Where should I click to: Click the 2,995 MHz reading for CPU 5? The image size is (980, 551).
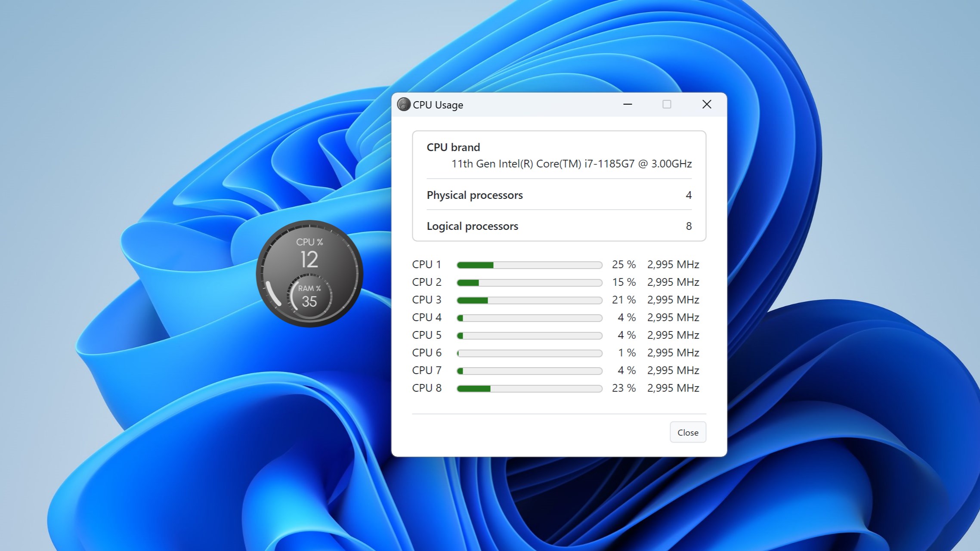(x=673, y=335)
